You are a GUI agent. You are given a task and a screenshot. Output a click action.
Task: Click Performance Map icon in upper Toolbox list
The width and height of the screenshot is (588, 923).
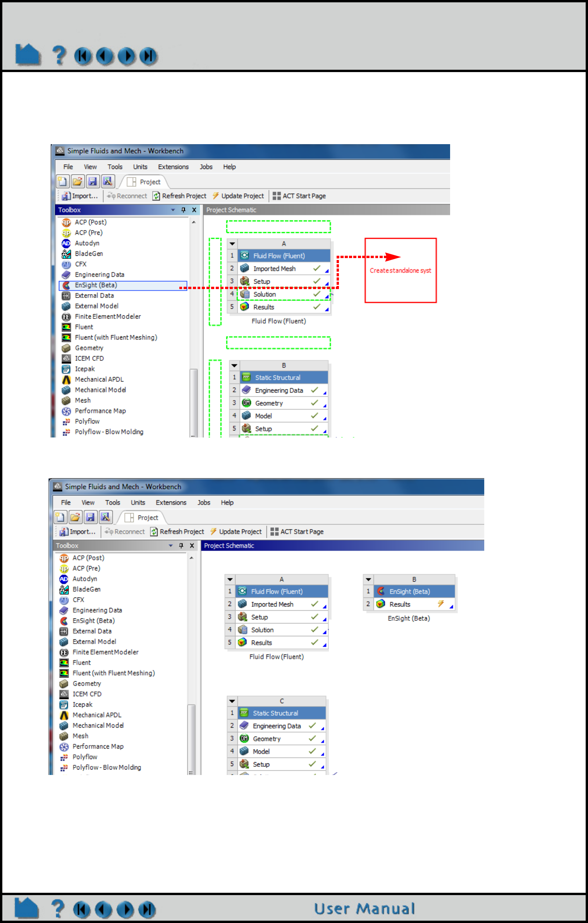pos(66,411)
